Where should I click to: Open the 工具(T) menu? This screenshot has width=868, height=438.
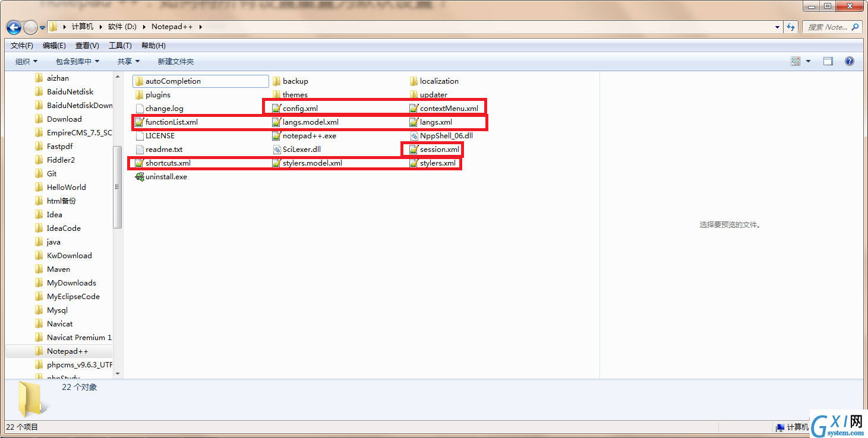pos(120,46)
